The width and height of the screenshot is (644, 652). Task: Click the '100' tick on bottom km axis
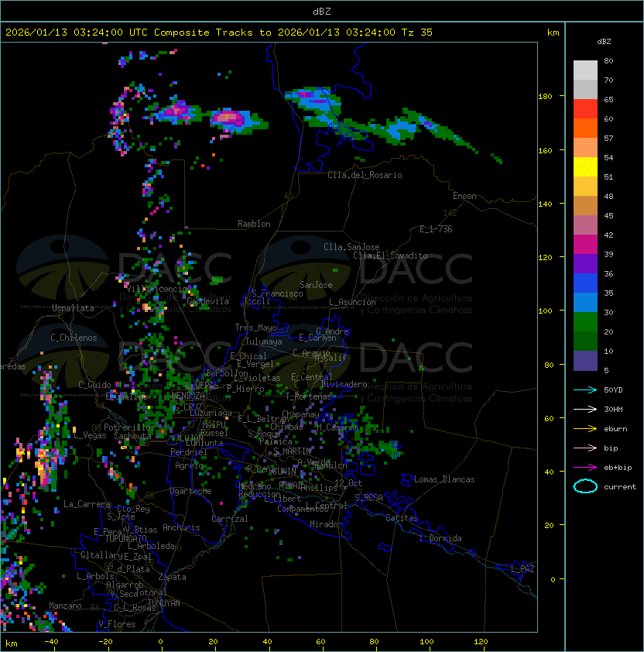tap(426, 642)
